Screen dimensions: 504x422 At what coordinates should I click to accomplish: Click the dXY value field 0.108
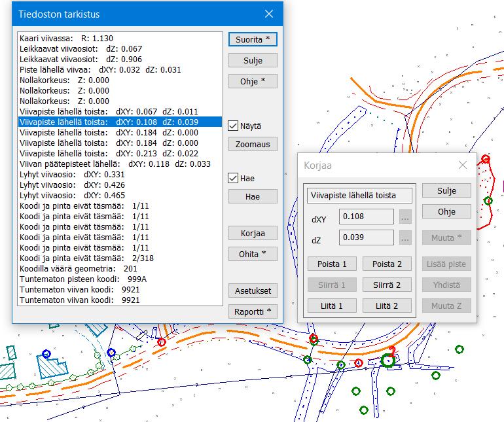click(x=367, y=217)
